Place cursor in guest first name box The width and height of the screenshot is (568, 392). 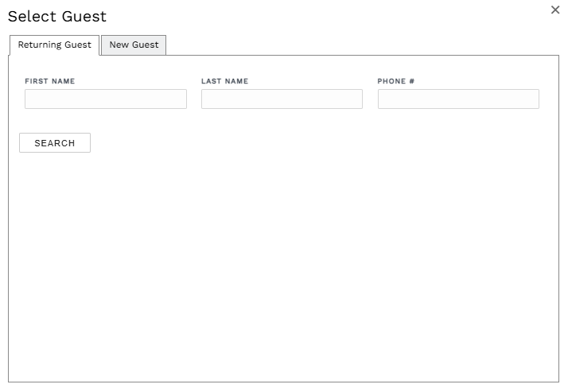(106, 99)
